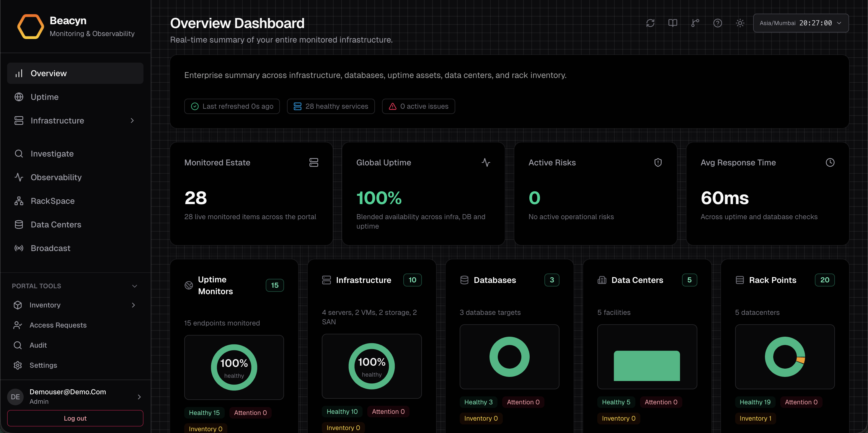
Task: Open Data Centers in sidebar
Action: 75,224
